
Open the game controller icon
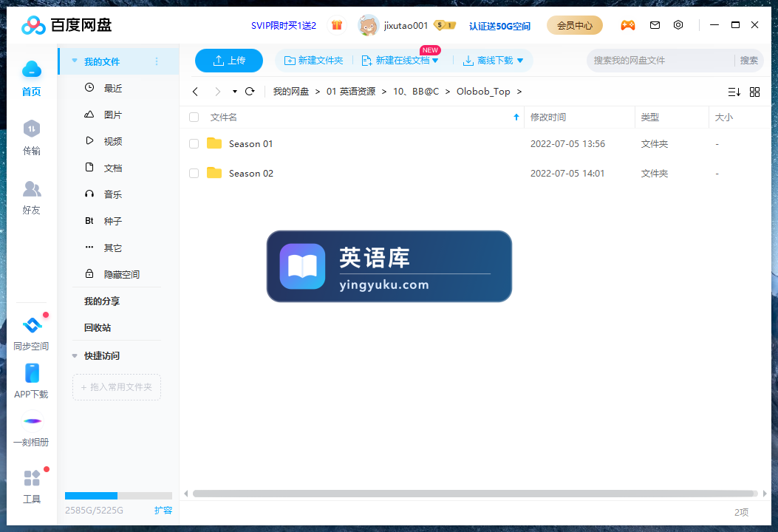tap(628, 25)
